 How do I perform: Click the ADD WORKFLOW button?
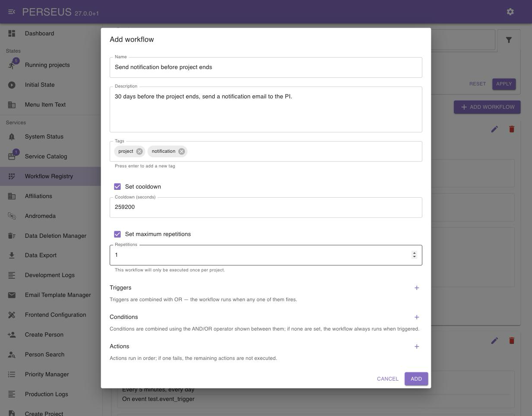(x=487, y=107)
